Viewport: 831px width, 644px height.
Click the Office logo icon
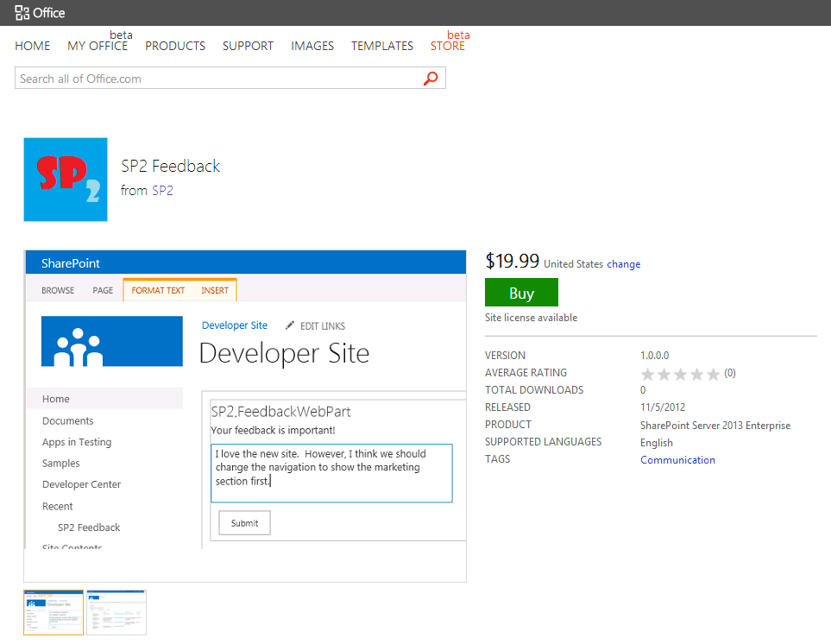click(22, 13)
